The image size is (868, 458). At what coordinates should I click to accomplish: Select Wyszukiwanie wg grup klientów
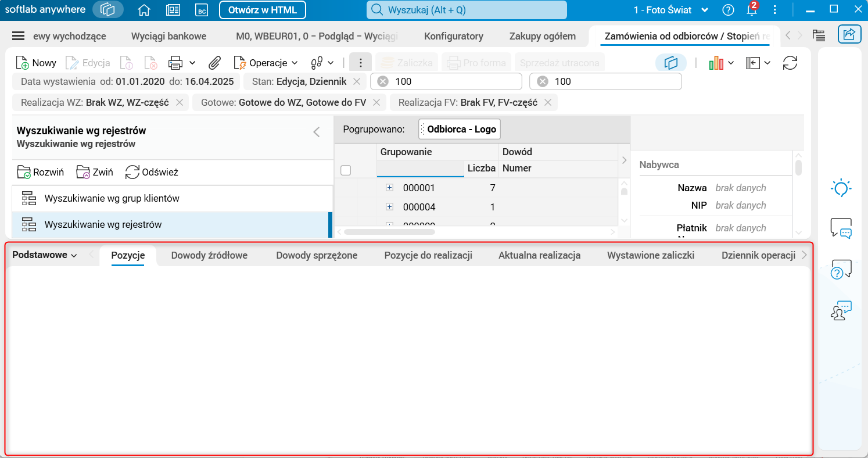click(x=172, y=198)
